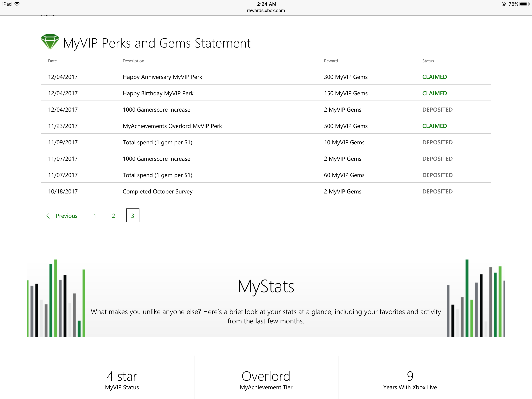The height and width of the screenshot is (399, 532).
Task: Toggle CLAIMED on MyAchievements Overlord Perk
Action: 435,125
